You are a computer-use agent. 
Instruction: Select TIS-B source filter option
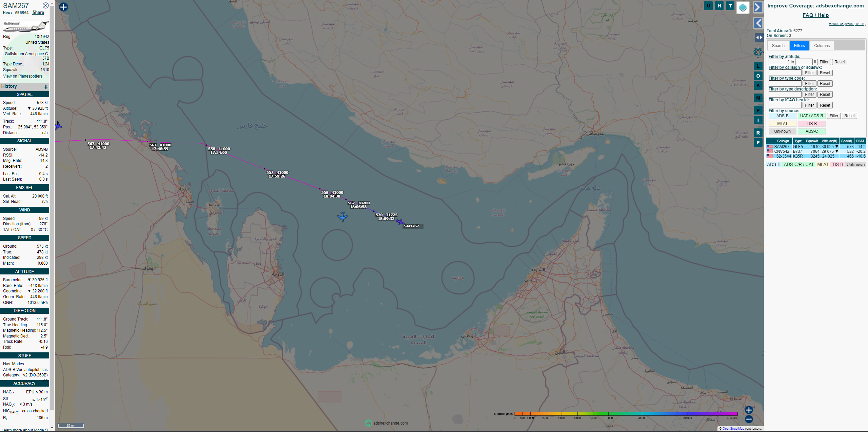811,124
